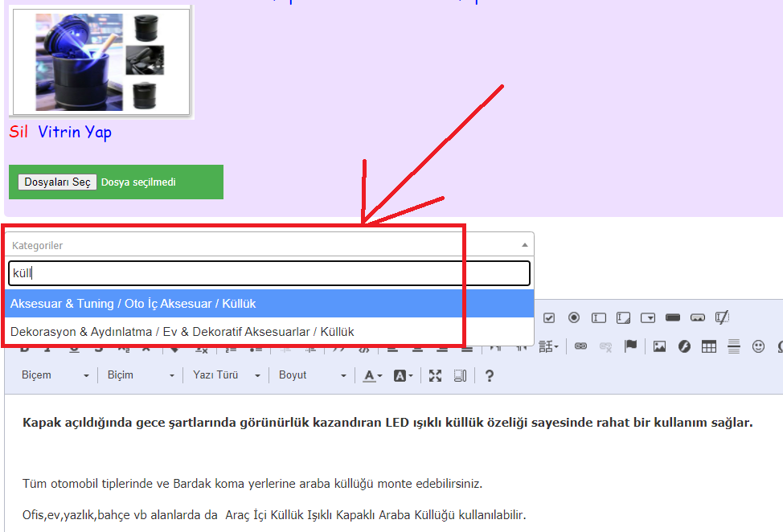Collapse the Kategoriler dropdown arrow
Viewport: 783px width, 532px height.
tap(524, 245)
